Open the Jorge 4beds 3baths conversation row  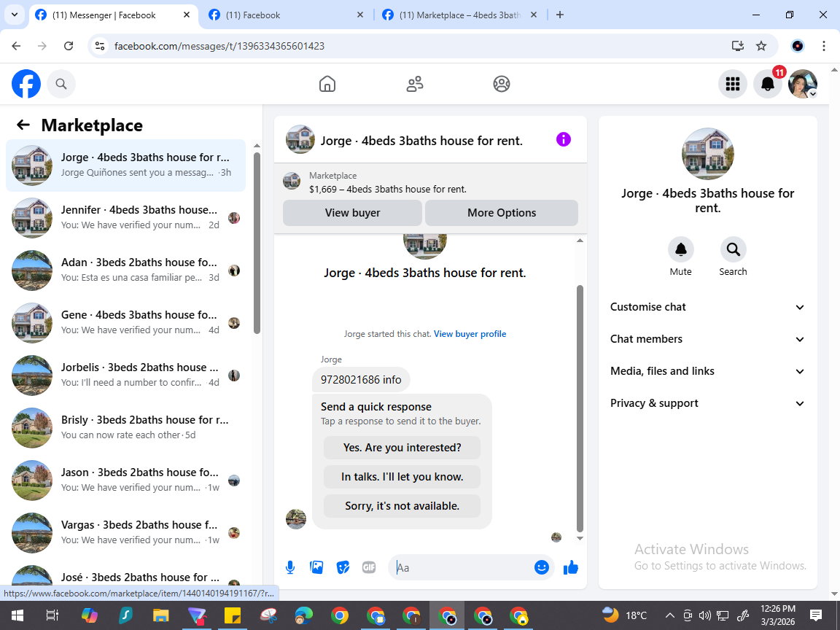coord(126,166)
